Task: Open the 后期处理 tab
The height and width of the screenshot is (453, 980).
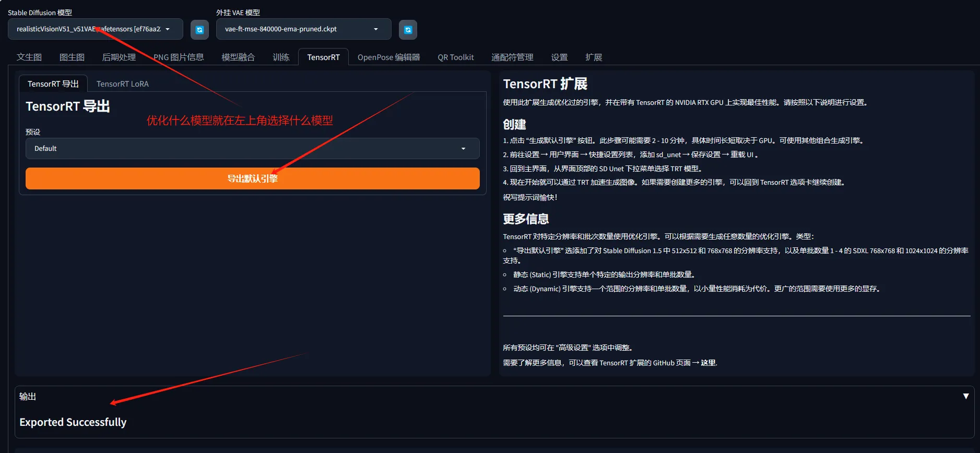Action: pos(119,57)
